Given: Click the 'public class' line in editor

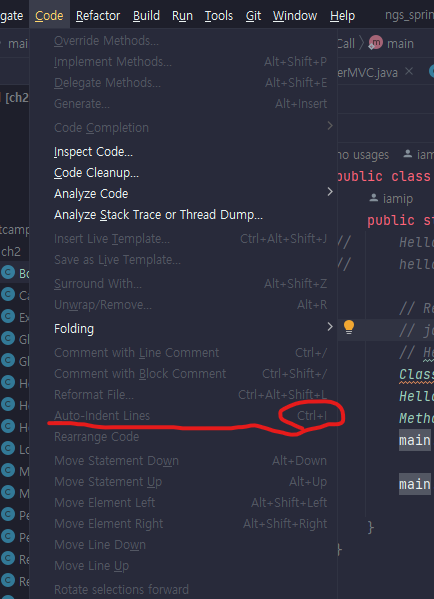Looking at the screenshot, I should click(384, 176).
